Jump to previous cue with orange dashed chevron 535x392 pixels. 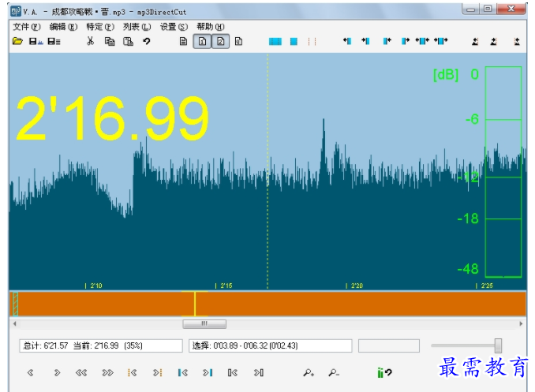point(133,372)
